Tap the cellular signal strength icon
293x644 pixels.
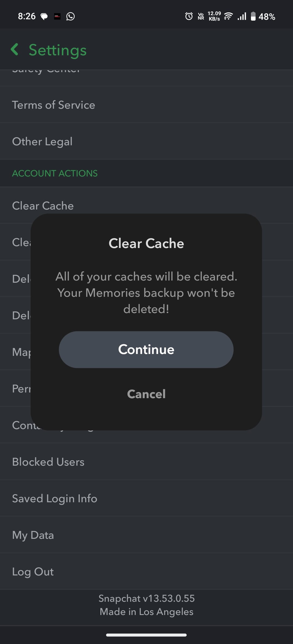pos(242,16)
